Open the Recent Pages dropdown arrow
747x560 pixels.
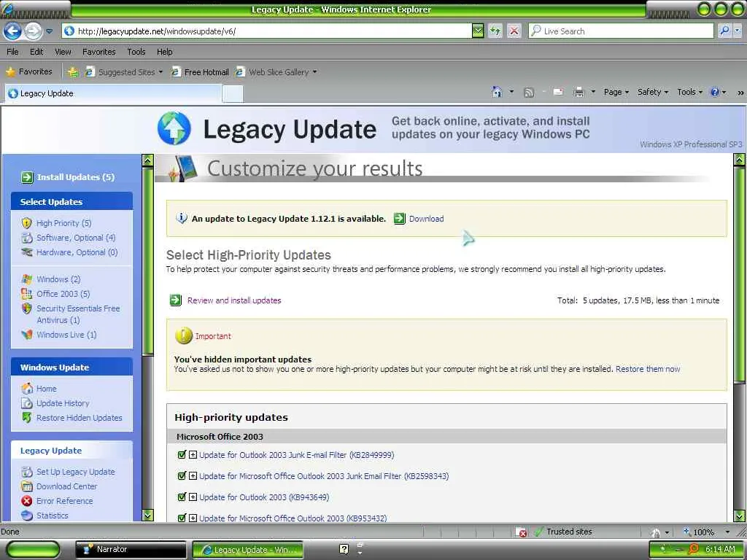[x=50, y=31]
